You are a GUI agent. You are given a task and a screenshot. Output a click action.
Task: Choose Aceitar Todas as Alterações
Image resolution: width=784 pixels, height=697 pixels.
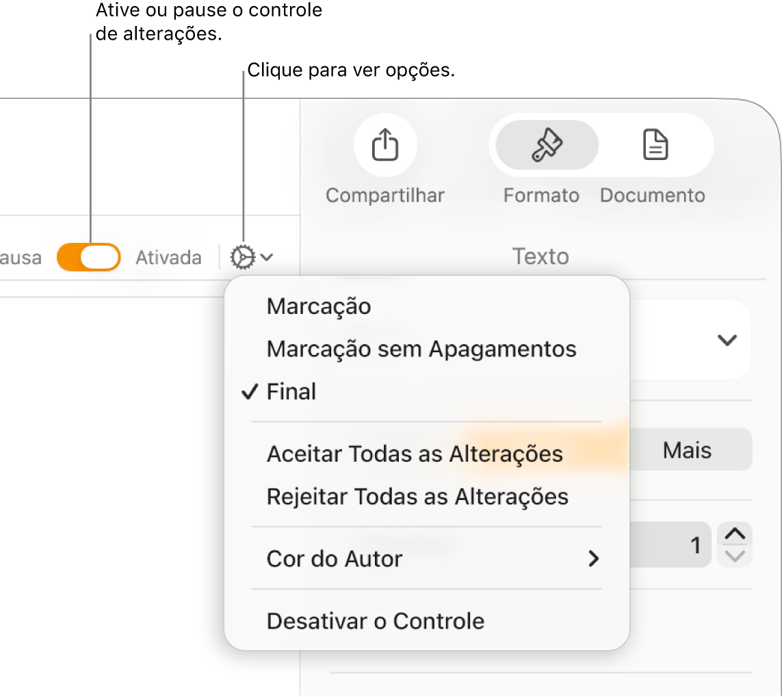[x=413, y=453]
